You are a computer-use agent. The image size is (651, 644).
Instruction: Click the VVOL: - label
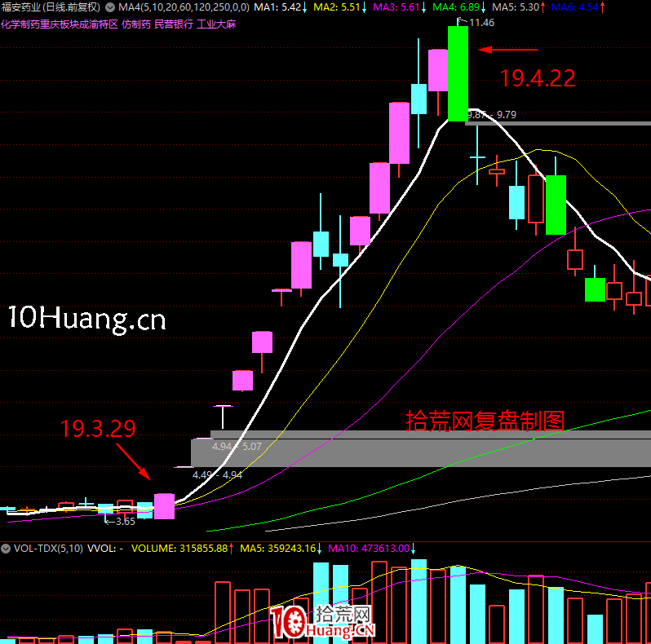click(105, 549)
